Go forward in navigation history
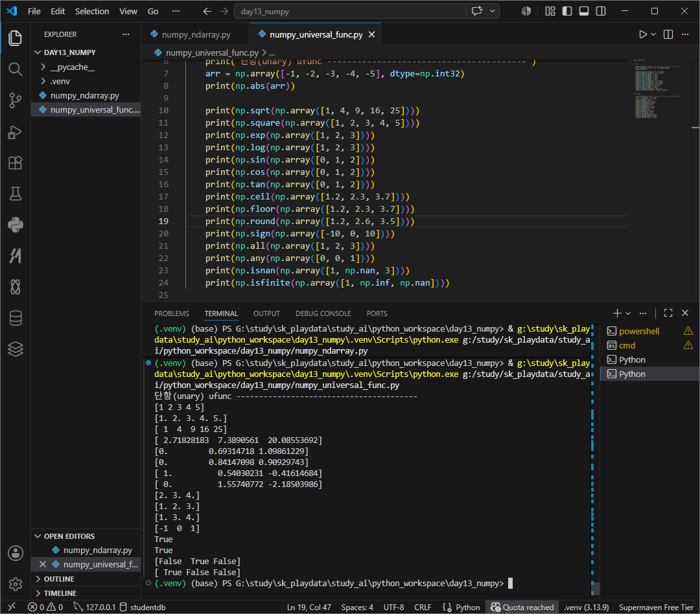Image resolution: width=700 pixels, height=614 pixels. (224, 12)
